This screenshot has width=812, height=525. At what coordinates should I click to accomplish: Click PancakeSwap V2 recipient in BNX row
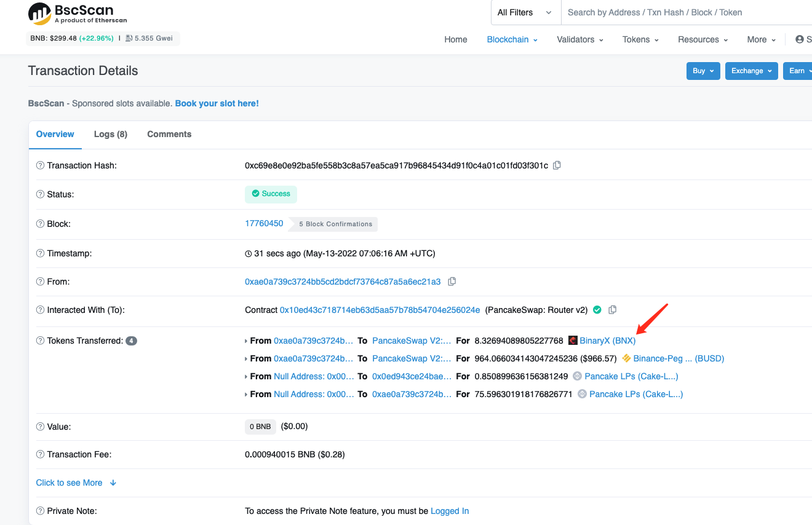click(412, 341)
